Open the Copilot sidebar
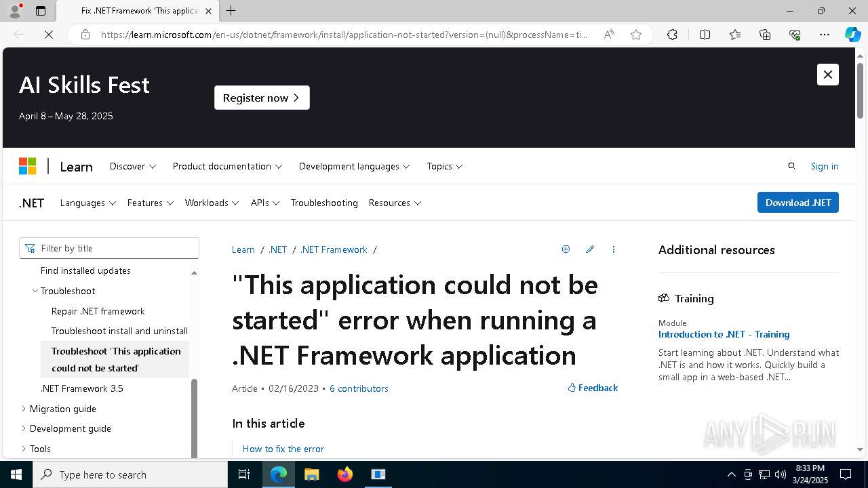 click(x=852, y=35)
